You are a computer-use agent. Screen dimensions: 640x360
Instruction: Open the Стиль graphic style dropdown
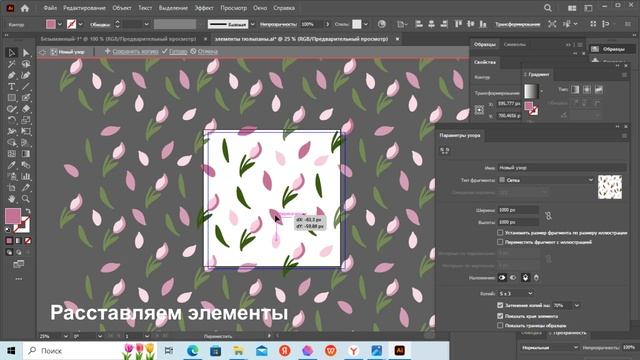click(366, 24)
